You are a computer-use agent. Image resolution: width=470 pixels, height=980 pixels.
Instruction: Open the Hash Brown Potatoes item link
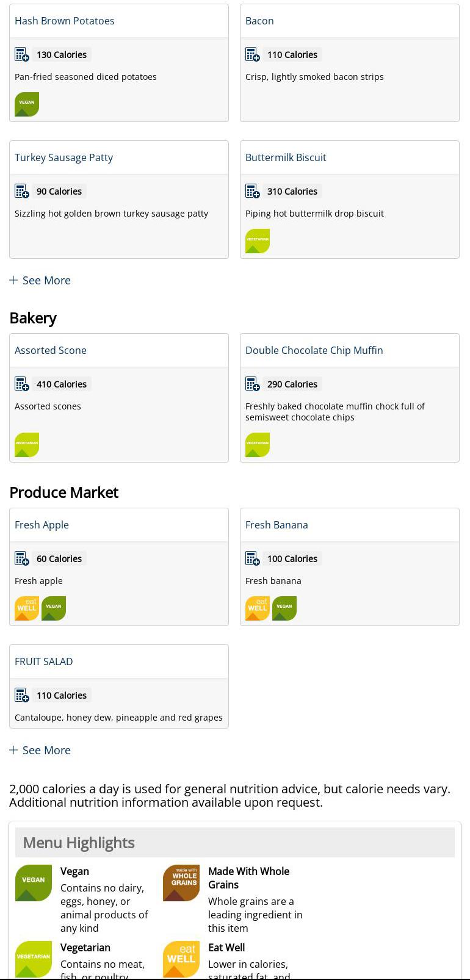click(x=65, y=21)
